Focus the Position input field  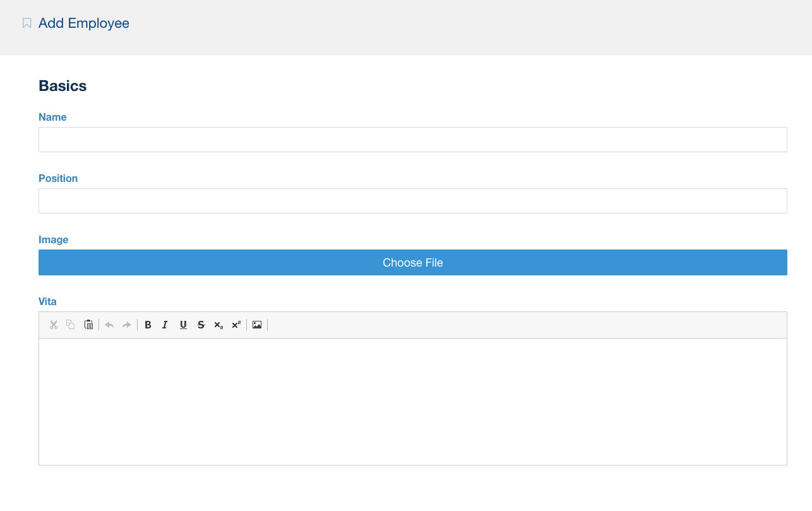coord(412,200)
